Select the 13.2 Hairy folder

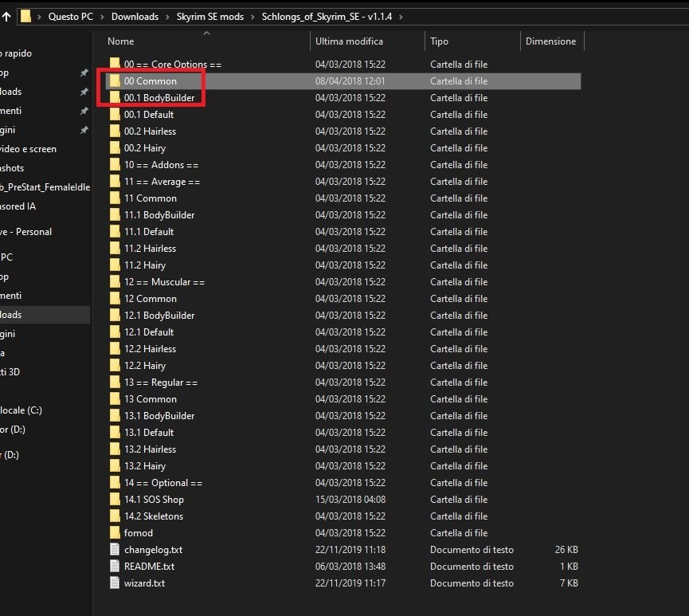click(x=144, y=465)
